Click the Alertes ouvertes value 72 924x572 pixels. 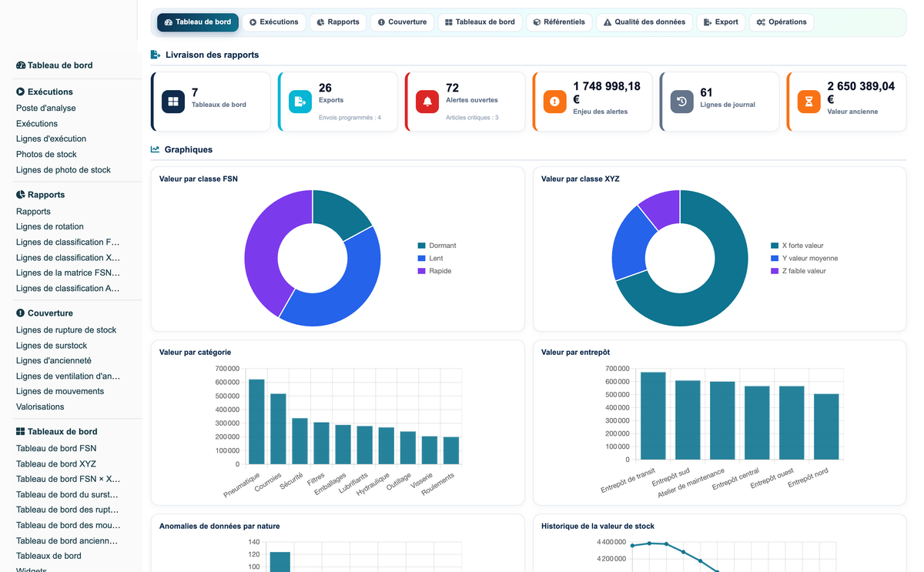[452, 88]
